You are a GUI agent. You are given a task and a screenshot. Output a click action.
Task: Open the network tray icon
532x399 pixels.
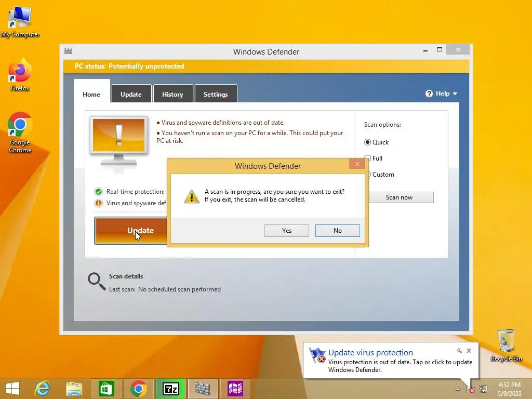[x=483, y=389]
